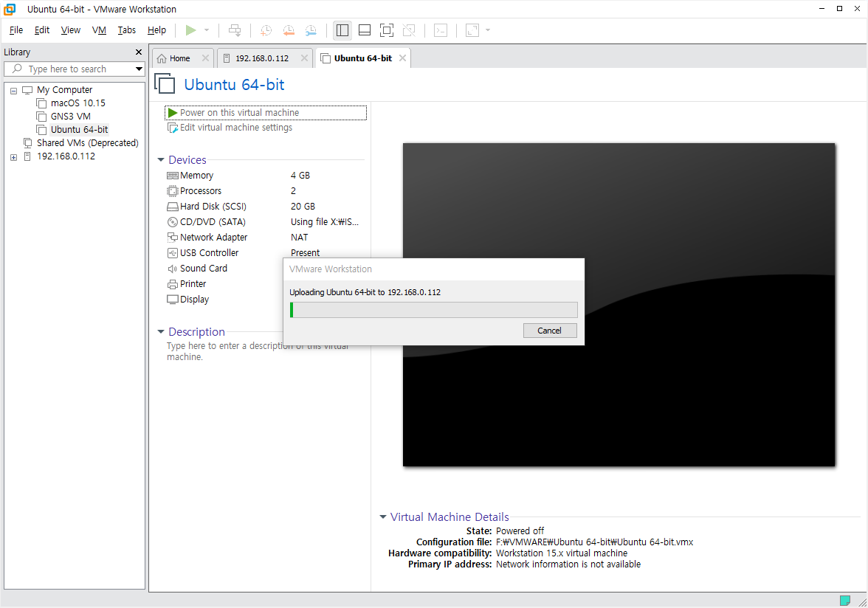Enter full screen mode icon
868x608 pixels.
click(x=387, y=30)
